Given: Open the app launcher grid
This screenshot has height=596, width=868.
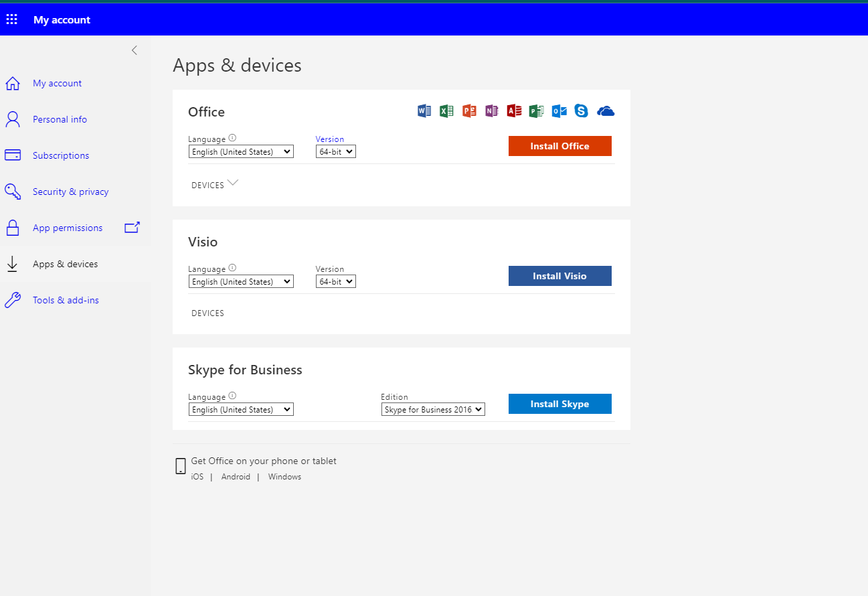Looking at the screenshot, I should tap(11, 19).
